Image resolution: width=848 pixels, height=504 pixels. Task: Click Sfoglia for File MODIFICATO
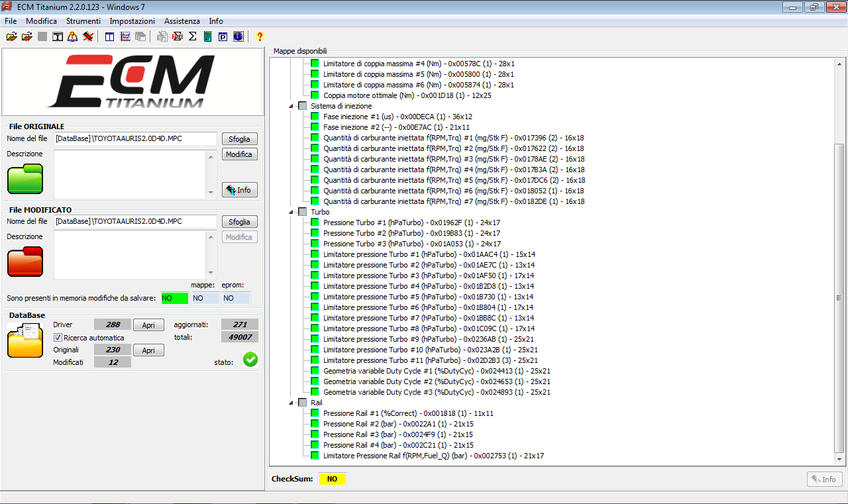239,222
